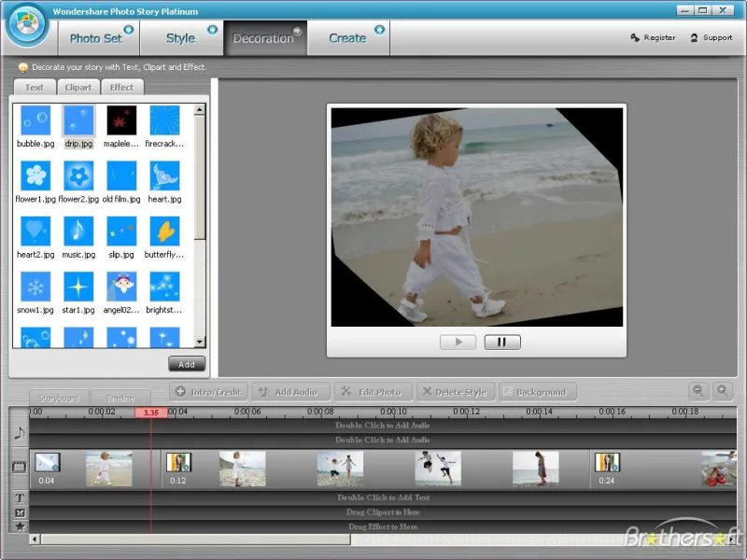Click the text track T icon
Viewport: 747px width, 560px height.
(x=20, y=498)
